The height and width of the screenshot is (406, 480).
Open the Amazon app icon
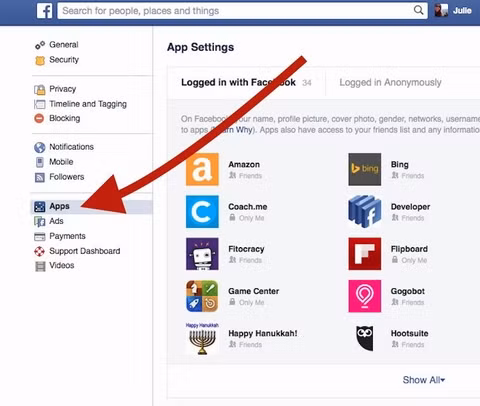(x=202, y=169)
